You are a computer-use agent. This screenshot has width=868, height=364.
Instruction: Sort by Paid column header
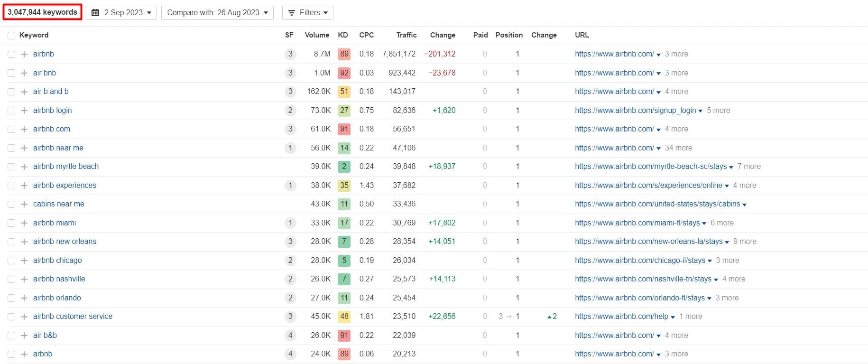tap(480, 35)
